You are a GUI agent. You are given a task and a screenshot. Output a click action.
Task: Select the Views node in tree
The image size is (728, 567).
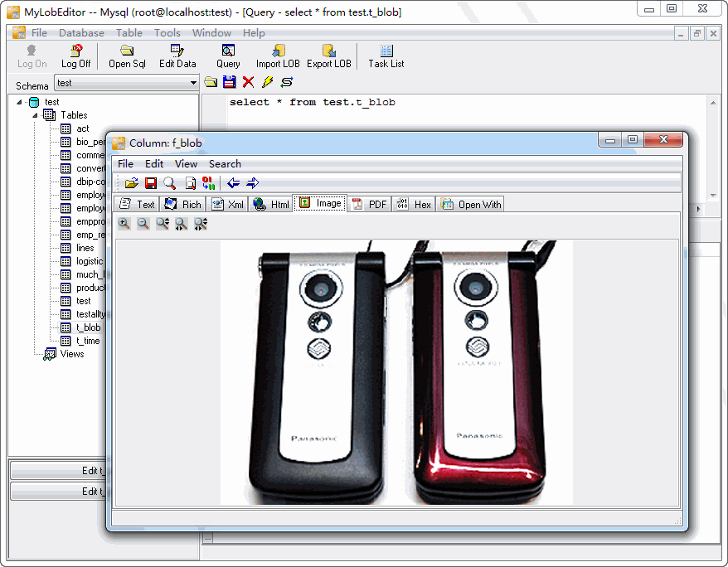click(x=72, y=354)
